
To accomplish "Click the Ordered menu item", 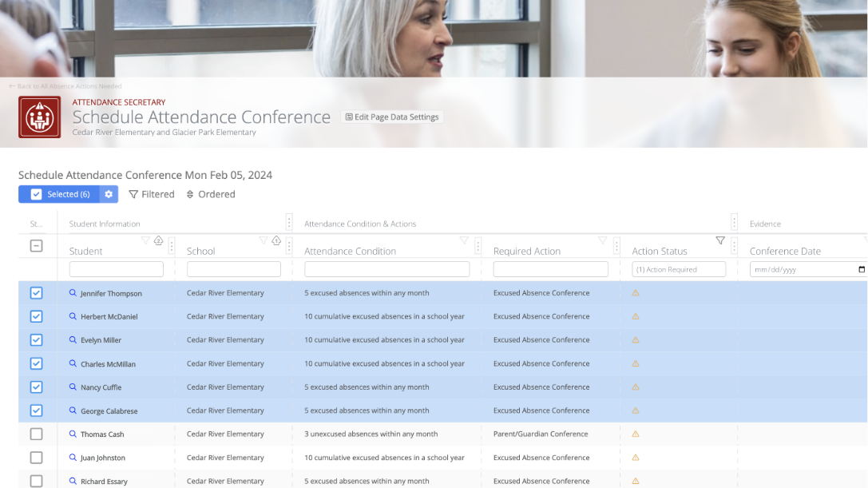I will click(210, 194).
